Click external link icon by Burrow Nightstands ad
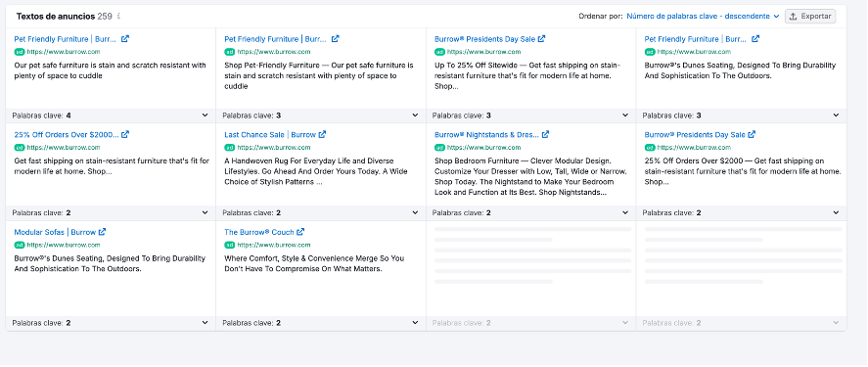Image resolution: width=868 pixels, height=367 pixels. (545, 134)
